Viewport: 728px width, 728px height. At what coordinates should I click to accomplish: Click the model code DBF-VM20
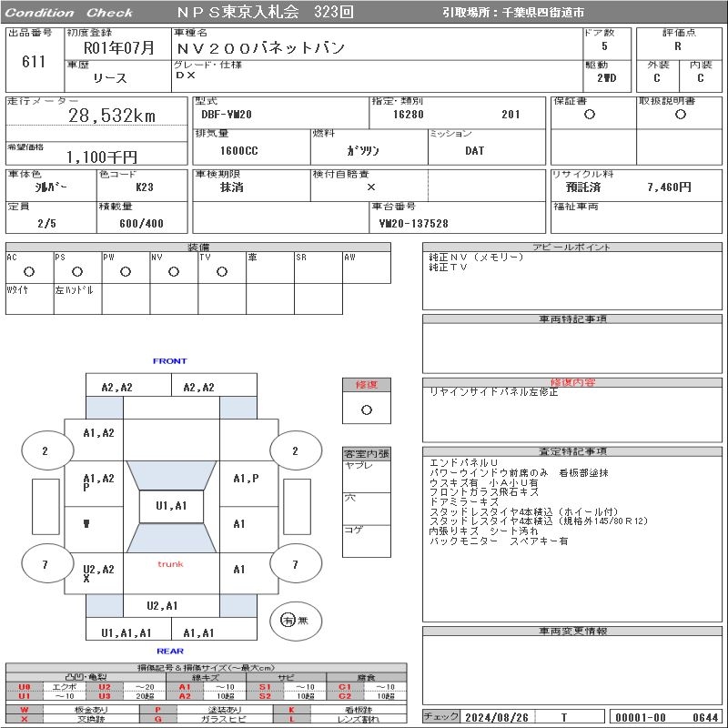[227, 115]
